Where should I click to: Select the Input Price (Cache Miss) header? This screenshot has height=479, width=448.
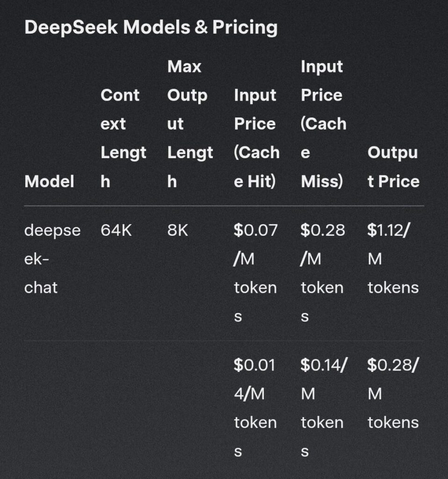point(324,123)
